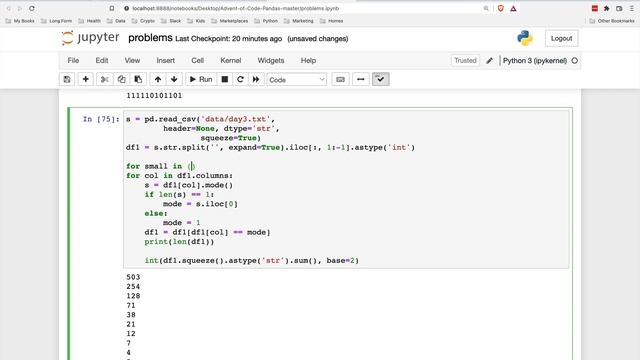Run the current cell
Image resolution: width=640 pixels, height=360 pixels.
(201, 80)
